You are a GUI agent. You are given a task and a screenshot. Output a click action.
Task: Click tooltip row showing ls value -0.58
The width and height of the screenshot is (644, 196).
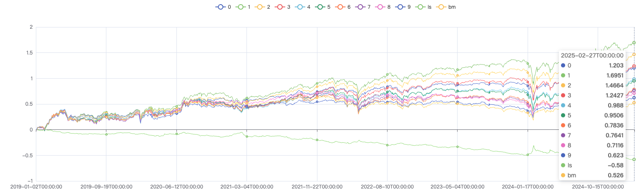[591, 165]
